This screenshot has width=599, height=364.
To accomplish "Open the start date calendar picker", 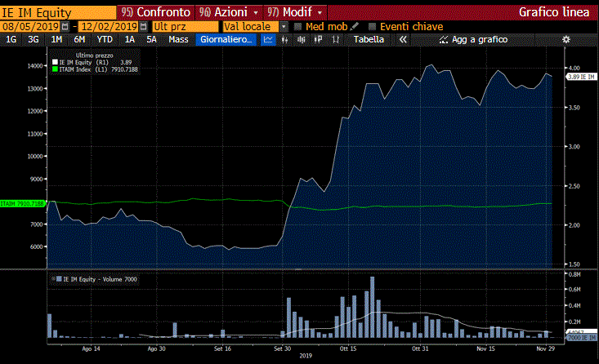I will coord(65,27).
